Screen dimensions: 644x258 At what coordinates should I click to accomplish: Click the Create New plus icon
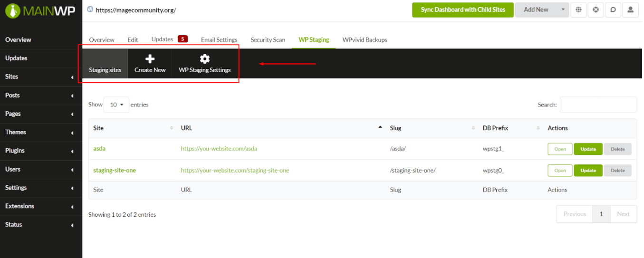[150, 59]
